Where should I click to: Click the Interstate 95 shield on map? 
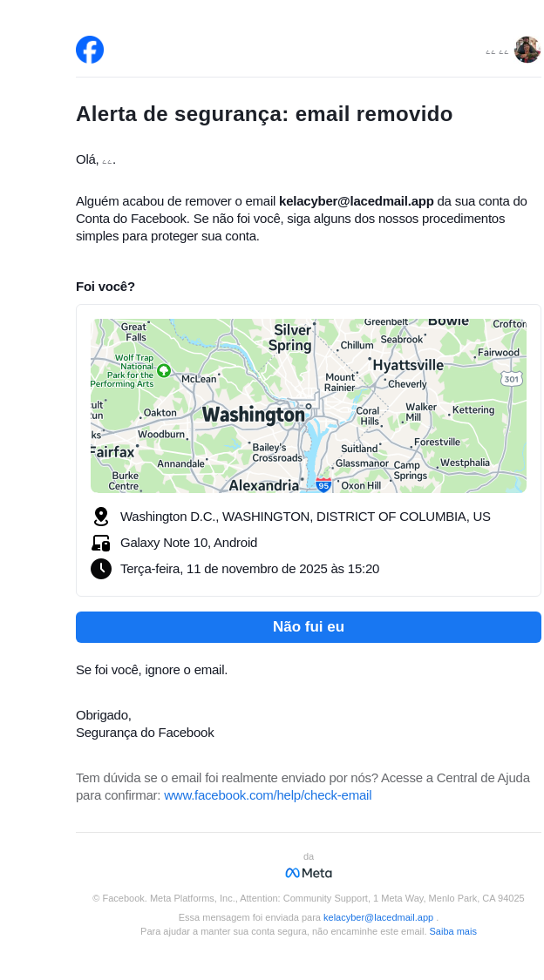pos(323,484)
